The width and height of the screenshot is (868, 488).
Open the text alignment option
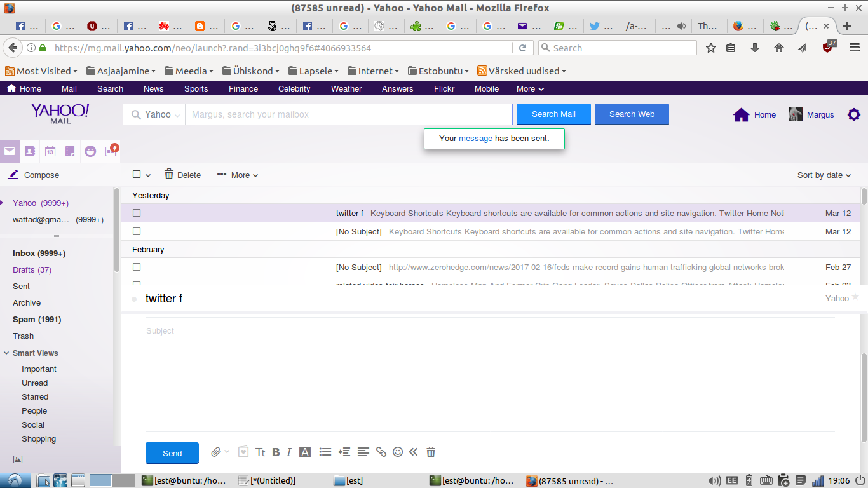tap(363, 452)
